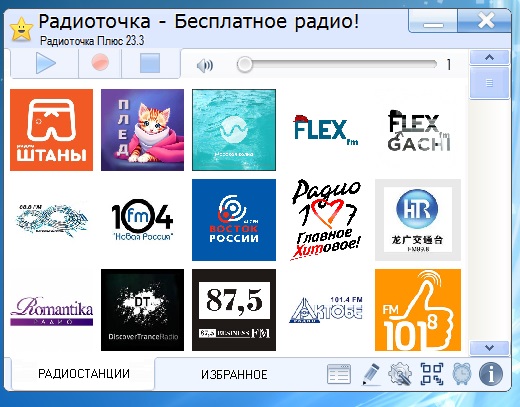520x407 pixels.
Task: Click the pencil edit icon
Action: point(371,374)
